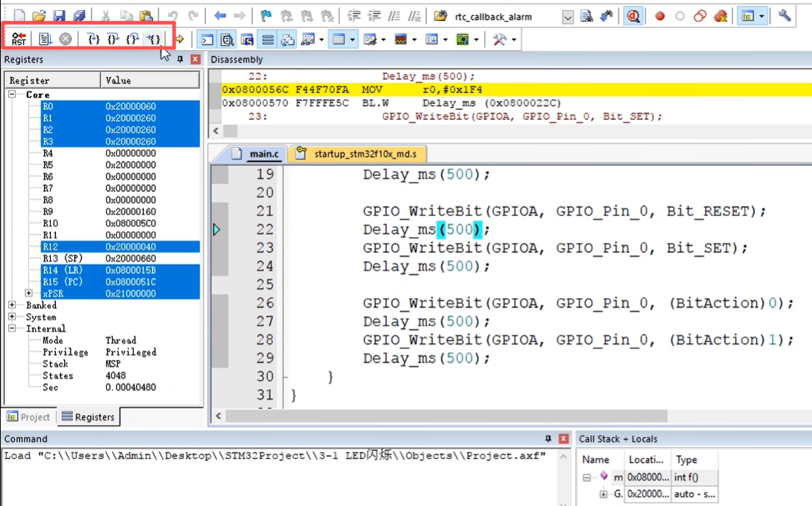This screenshot has height=506, width=812.
Task: Paste from clipboard using the toolbar icon
Action: 146,16
